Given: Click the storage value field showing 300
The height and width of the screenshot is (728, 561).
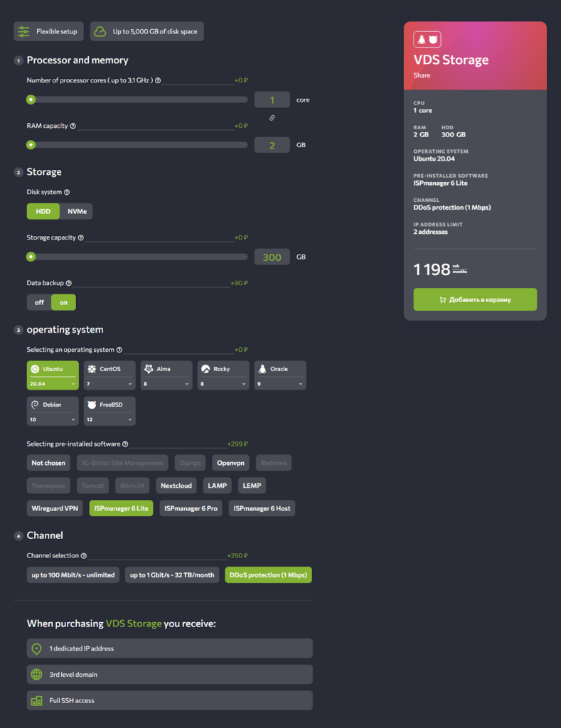Looking at the screenshot, I should (272, 257).
